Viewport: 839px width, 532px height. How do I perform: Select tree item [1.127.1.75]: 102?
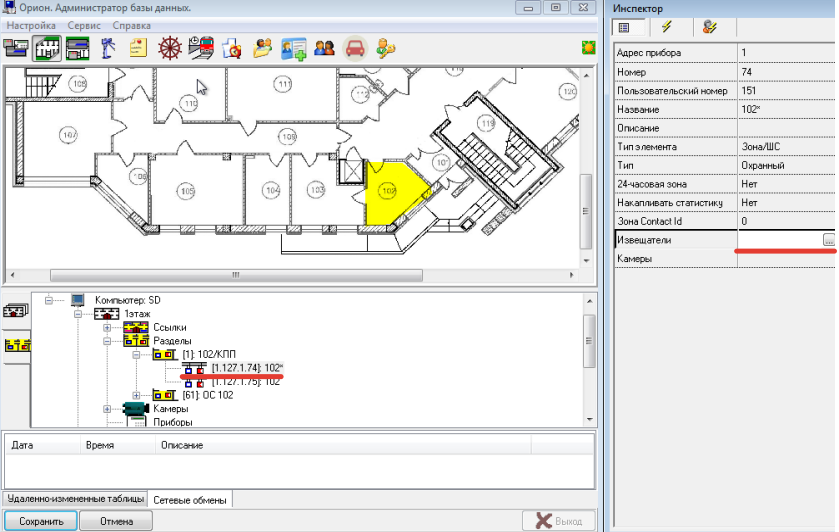(x=246, y=381)
